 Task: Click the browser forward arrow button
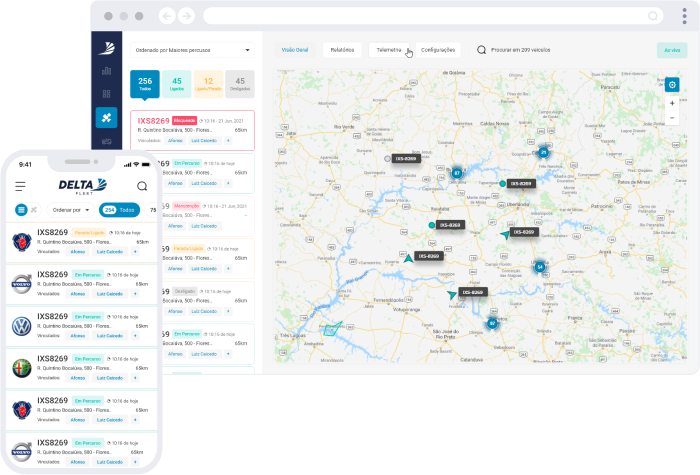[187, 16]
